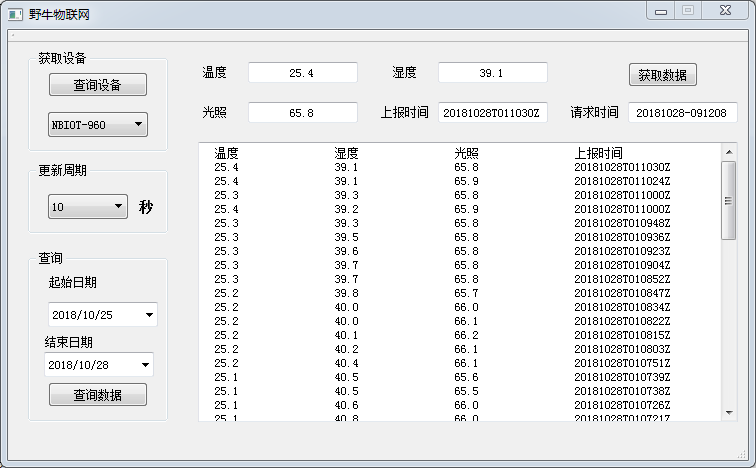This screenshot has width=756, height=468.
Task: Click humidity value 40.1 in the list
Action: pyautogui.click(x=346, y=335)
